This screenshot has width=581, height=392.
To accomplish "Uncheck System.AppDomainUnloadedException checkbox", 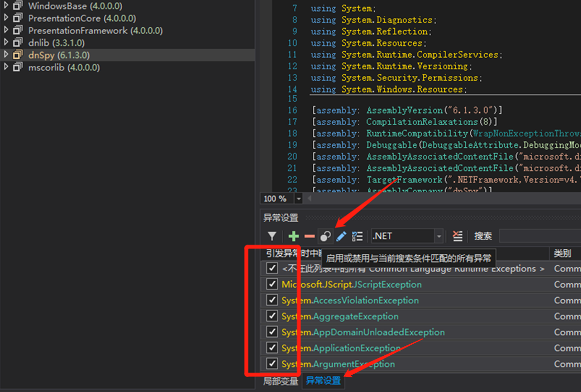I will (x=272, y=332).
